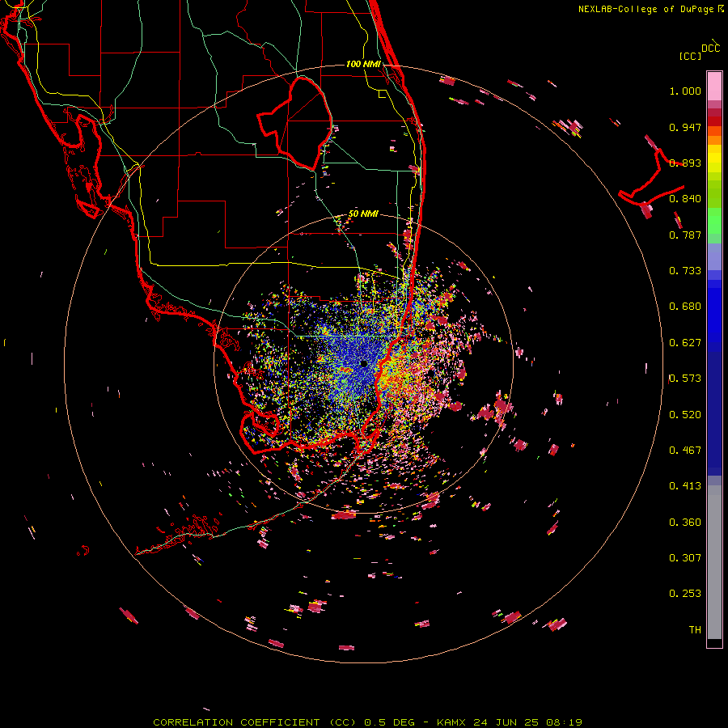Click the [CC] label above the color scale
This screenshot has width=728, height=728.
(x=690, y=56)
